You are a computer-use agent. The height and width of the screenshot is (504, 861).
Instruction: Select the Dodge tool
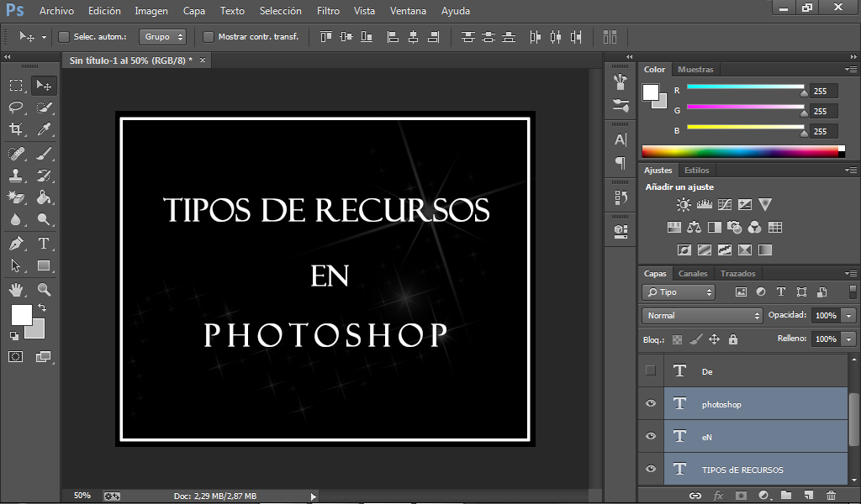click(x=44, y=219)
